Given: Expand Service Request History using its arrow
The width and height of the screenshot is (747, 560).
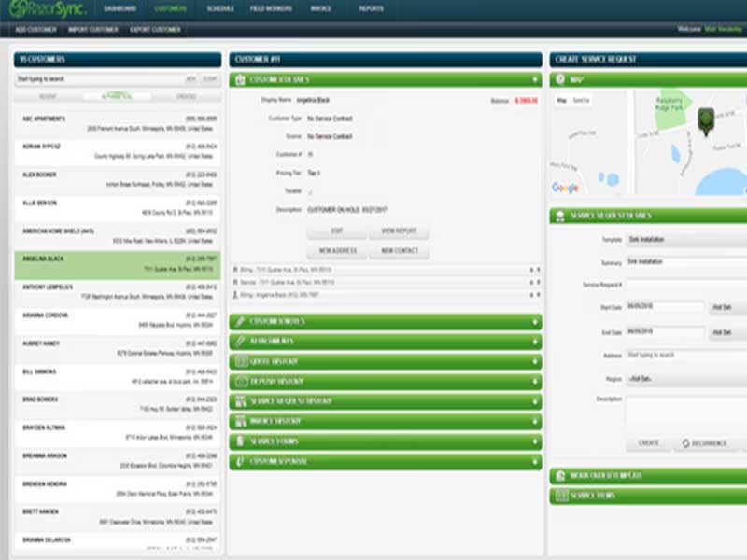Looking at the screenshot, I should point(534,402).
